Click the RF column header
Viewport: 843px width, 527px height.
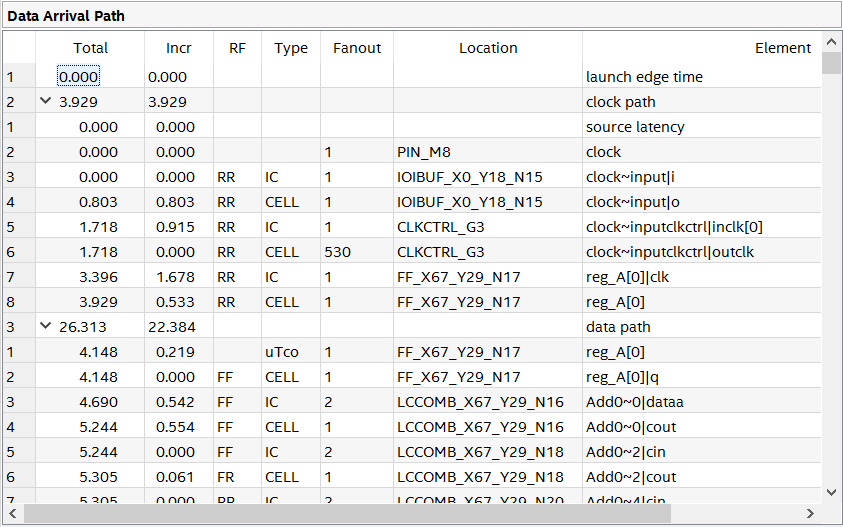point(237,48)
